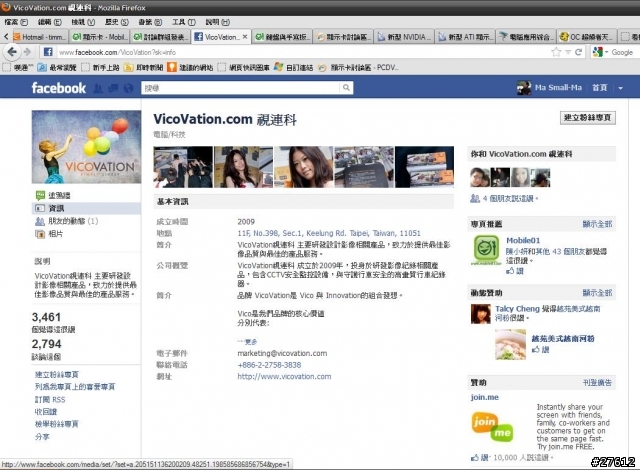Click the address link 11F, No.398, Sec.1, Keelung Rd.
The height and width of the screenshot is (470, 640).
click(329, 233)
